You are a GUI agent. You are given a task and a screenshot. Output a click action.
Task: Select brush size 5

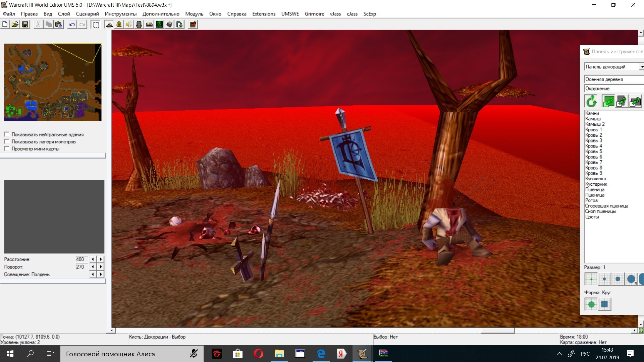[x=631, y=279]
